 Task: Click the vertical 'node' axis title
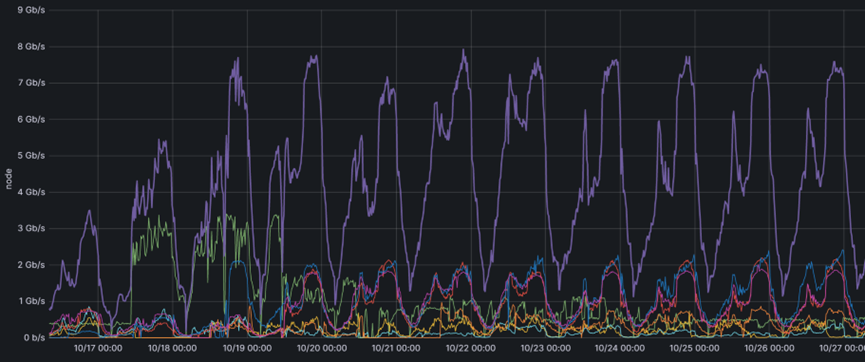[8, 179]
